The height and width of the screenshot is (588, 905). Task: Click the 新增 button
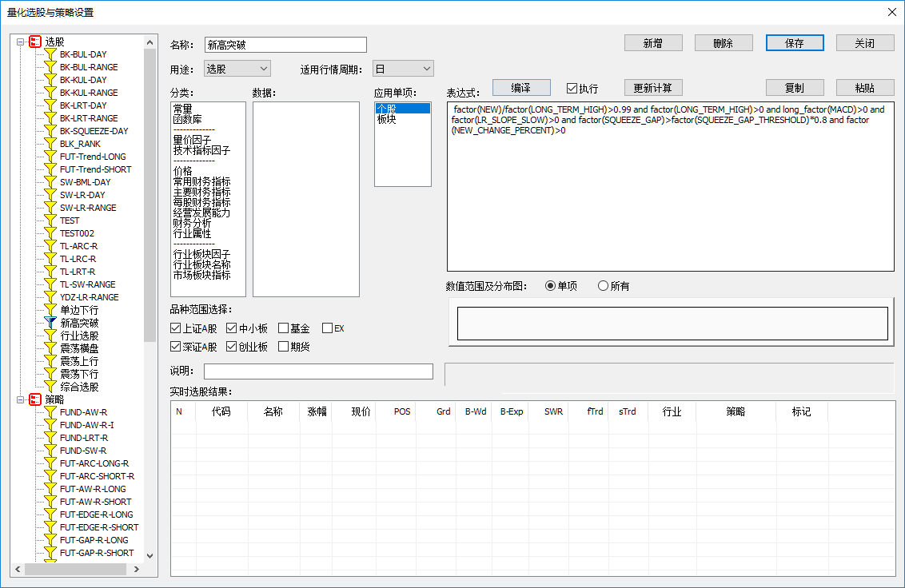click(653, 43)
